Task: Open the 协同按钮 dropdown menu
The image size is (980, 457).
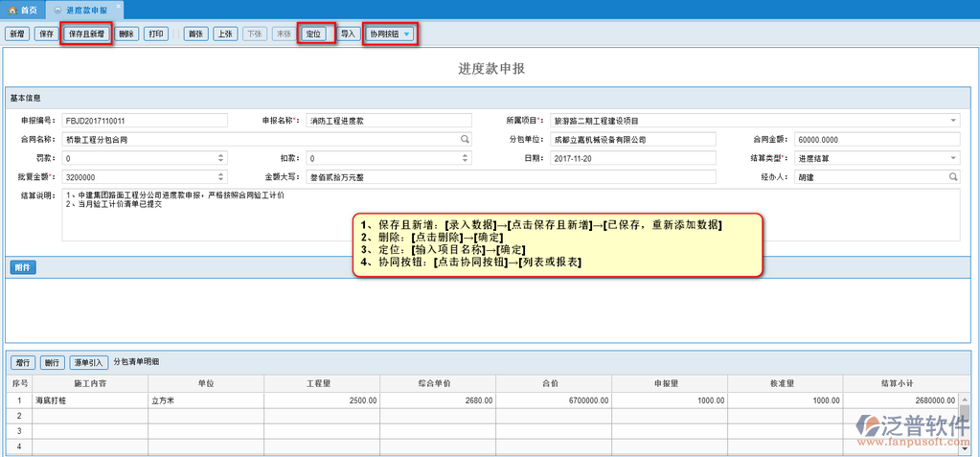Action: 390,34
